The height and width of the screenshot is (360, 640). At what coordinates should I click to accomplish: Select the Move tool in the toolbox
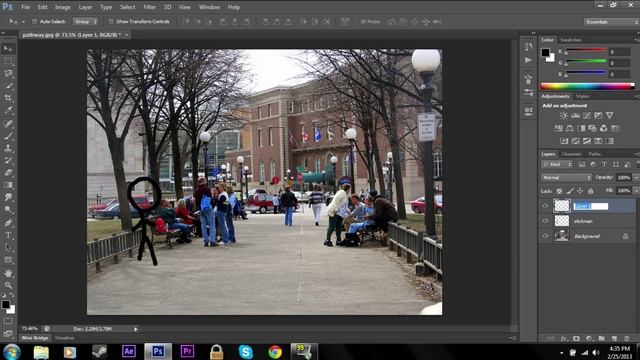9,49
